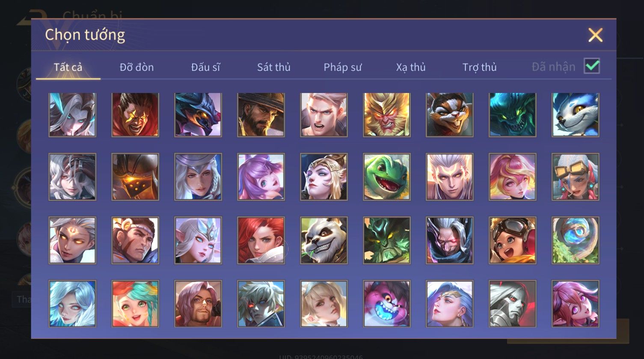Pick the red-haired woman hero portrait
Viewport: 644px width, 359px height.
(261, 240)
